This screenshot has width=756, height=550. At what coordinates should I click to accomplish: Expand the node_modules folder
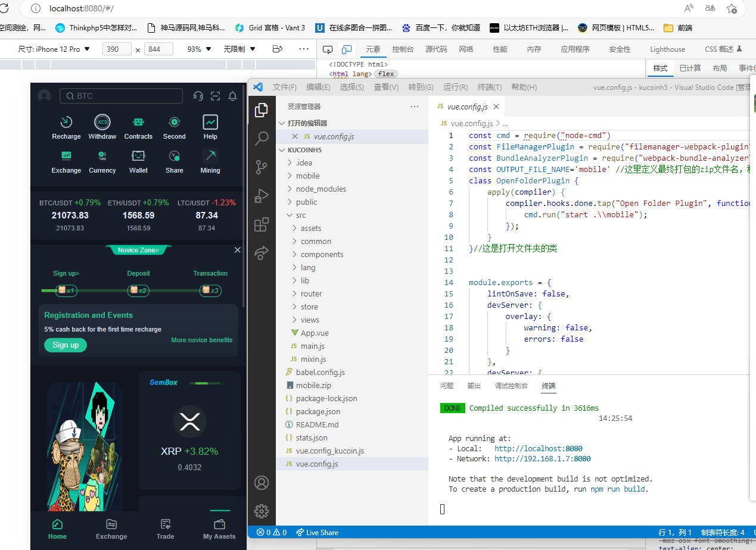[321, 189]
